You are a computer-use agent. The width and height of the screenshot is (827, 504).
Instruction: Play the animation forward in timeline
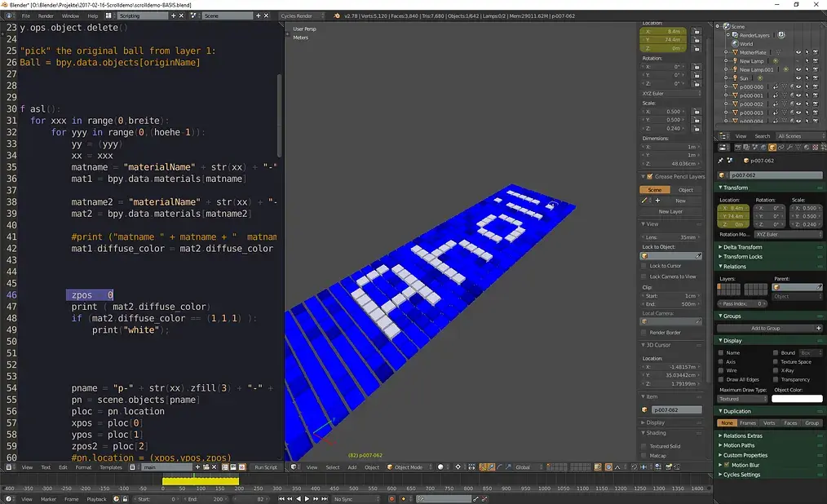pos(307,499)
